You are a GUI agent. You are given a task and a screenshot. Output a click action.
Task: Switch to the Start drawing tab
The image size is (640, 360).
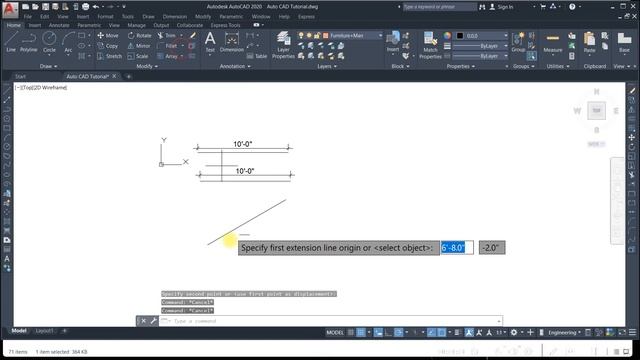[x=20, y=76]
